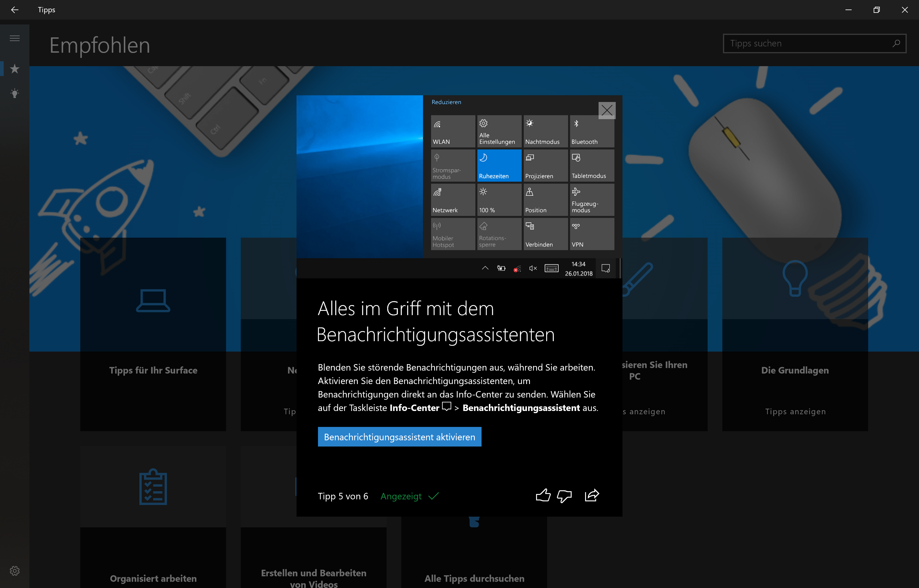Click Tipps anzeigen under Die Grundlagen
919x588 pixels.
[x=795, y=411]
